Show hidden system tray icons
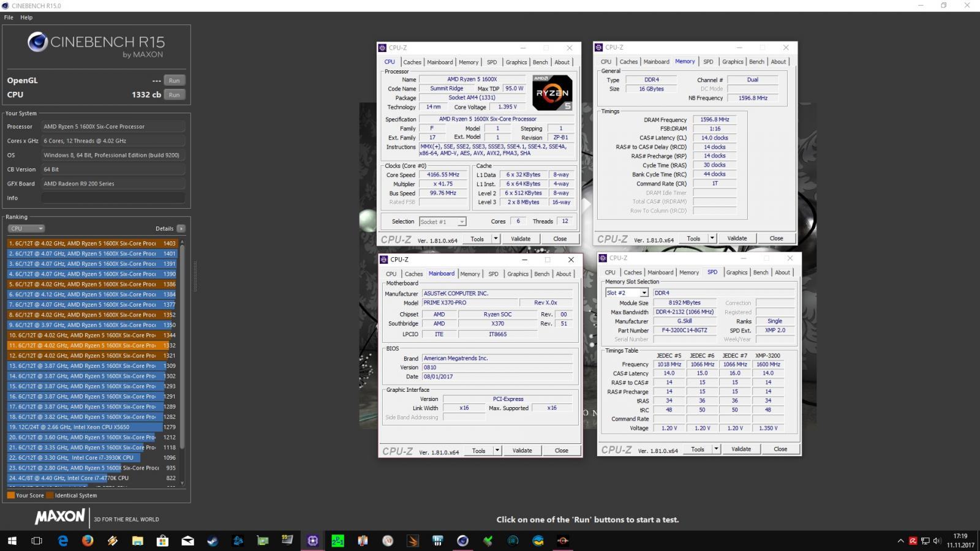The image size is (980, 551). pos(900,541)
